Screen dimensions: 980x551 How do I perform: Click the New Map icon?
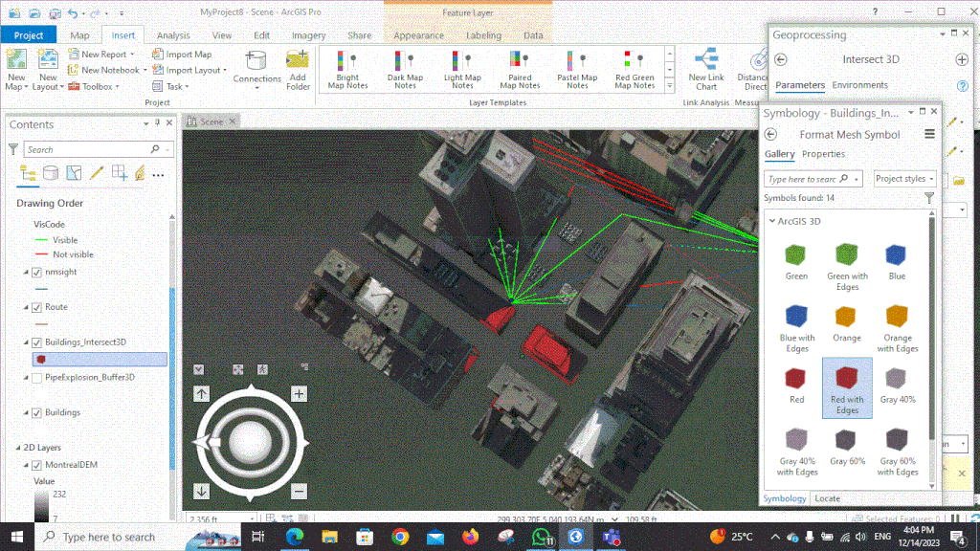pos(17,60)
